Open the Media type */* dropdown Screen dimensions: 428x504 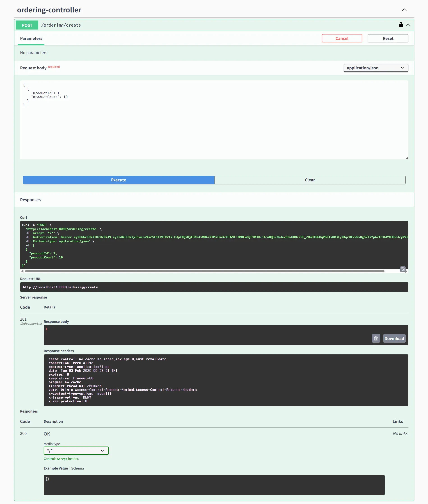76,450
